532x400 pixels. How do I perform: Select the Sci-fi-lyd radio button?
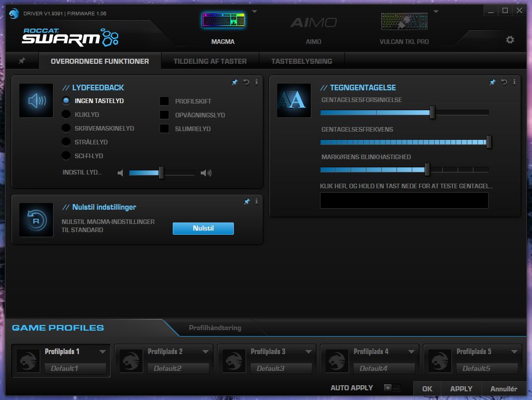(66, 156)
